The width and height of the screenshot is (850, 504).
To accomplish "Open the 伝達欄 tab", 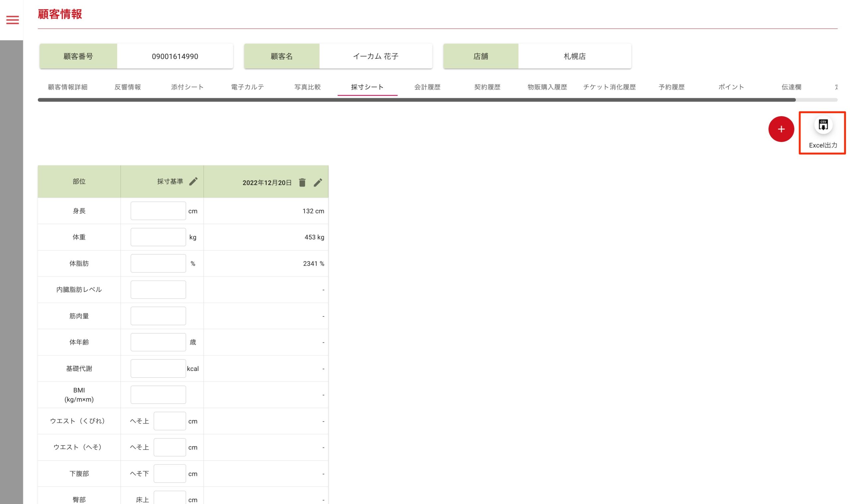I will pos(791,87).
